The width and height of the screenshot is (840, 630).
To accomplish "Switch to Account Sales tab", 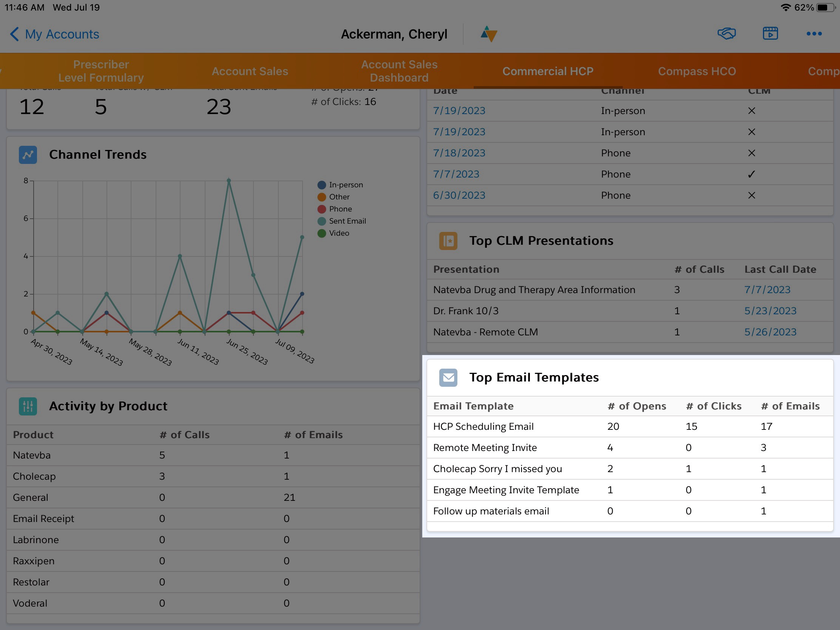I will (x=250, y=71).
